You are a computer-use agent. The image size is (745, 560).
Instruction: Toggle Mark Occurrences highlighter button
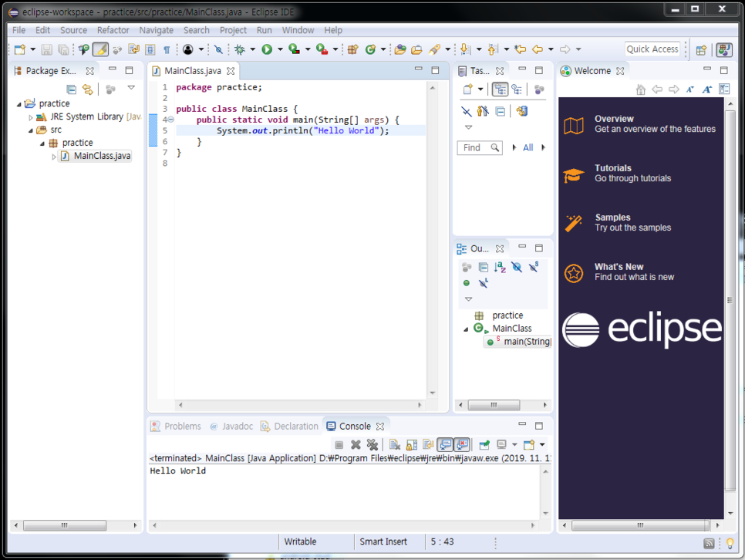tap(100, 49)
